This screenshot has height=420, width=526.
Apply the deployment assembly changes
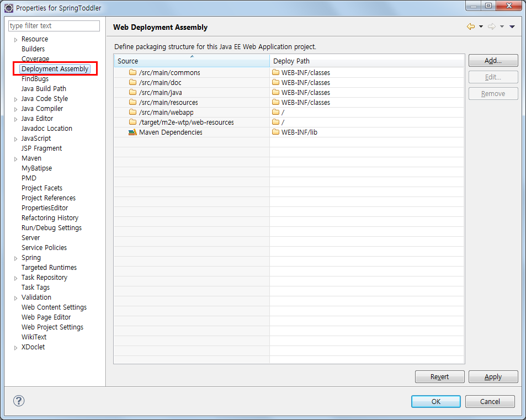click(x=493, y=377)
